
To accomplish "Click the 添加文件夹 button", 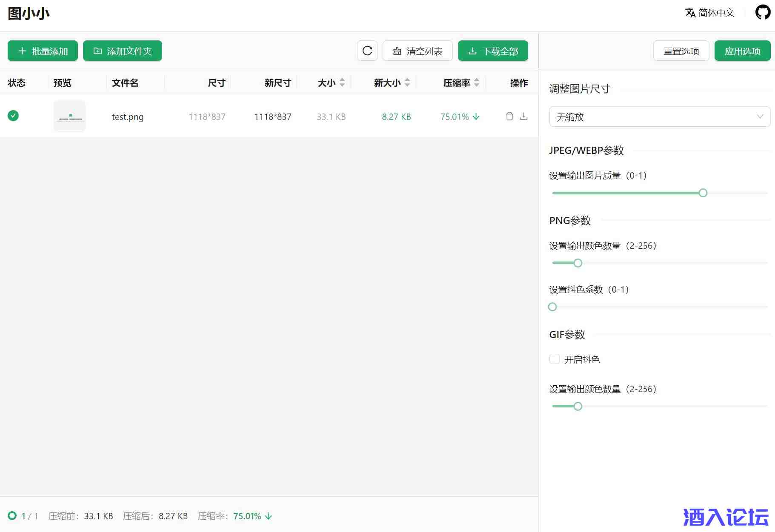I will (123, 51).
